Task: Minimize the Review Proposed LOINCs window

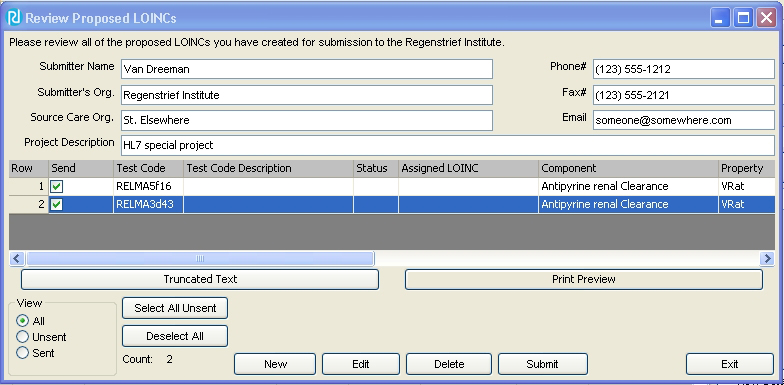Action: click(720, 18)
